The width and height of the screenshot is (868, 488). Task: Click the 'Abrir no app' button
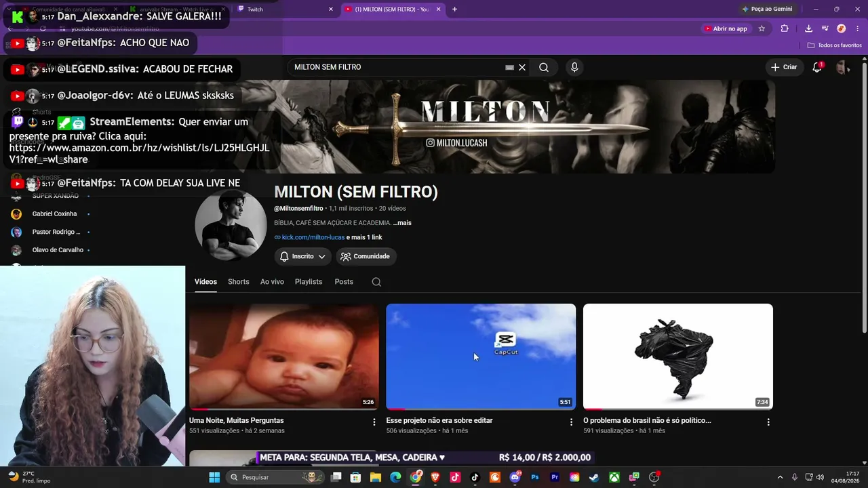coord(726,28)
